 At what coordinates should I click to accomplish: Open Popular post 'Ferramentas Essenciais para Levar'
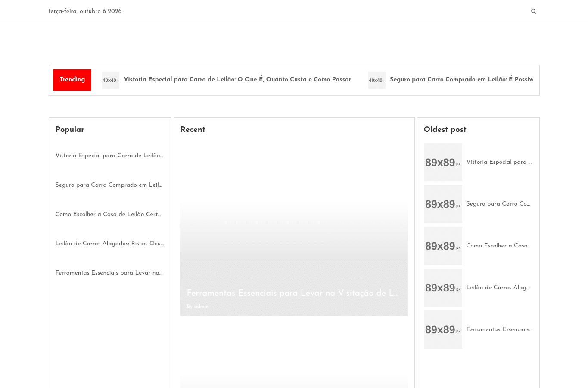pyautogui.click(x=109, y=273)
